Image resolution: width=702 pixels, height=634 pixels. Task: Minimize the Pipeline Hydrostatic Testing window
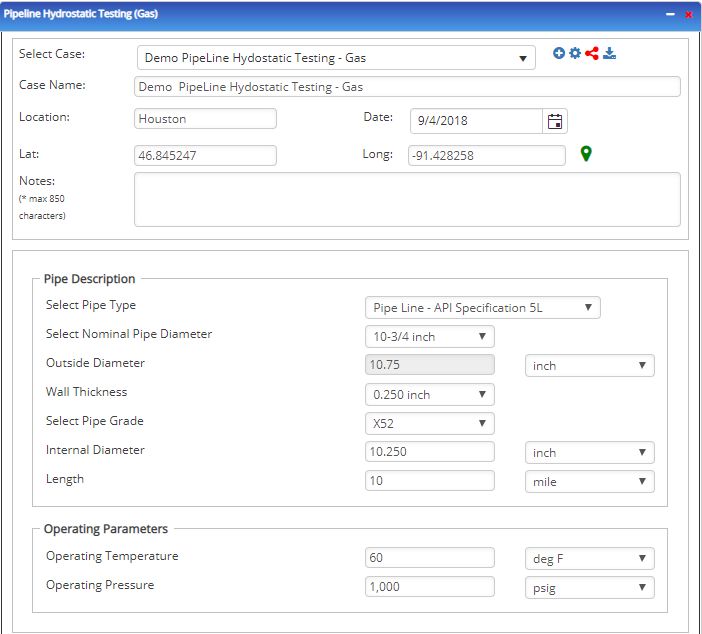(670, 14)
